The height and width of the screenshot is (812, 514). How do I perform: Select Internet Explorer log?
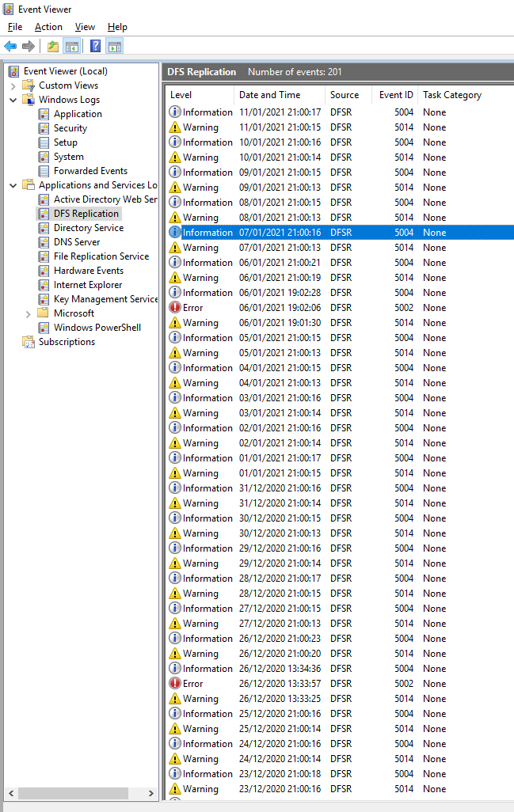click(88, 285)
